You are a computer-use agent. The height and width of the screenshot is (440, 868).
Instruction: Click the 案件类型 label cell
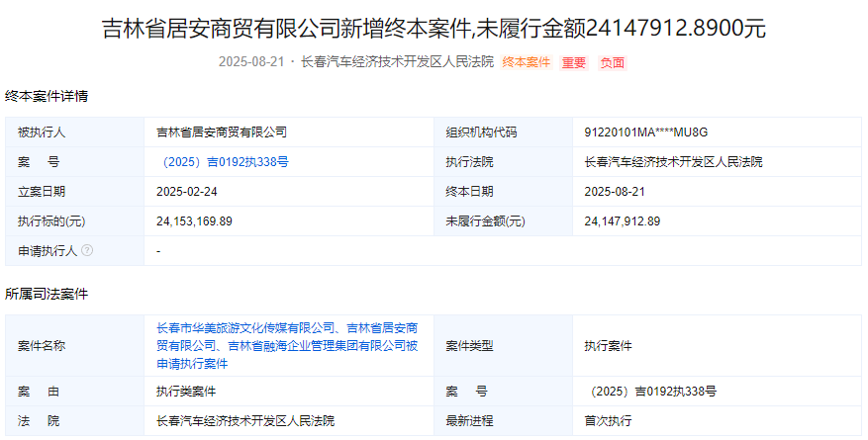tap(503, 346)
